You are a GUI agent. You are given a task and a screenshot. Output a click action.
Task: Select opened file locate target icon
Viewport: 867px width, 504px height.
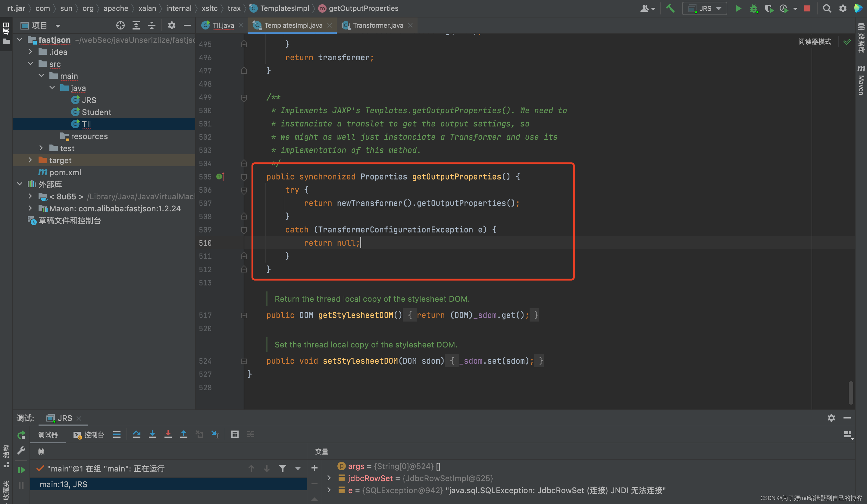[x=120, y=25]
